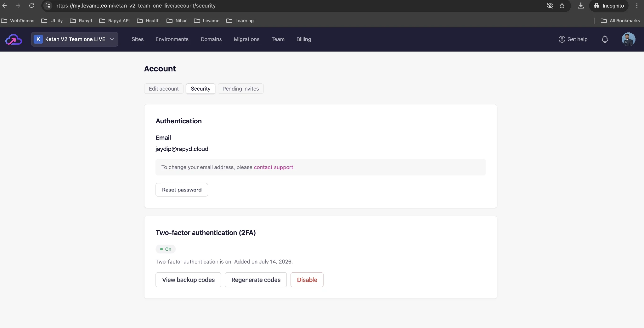Open the Utility bookmark folder
644x328 pixels.
[52, 20]
